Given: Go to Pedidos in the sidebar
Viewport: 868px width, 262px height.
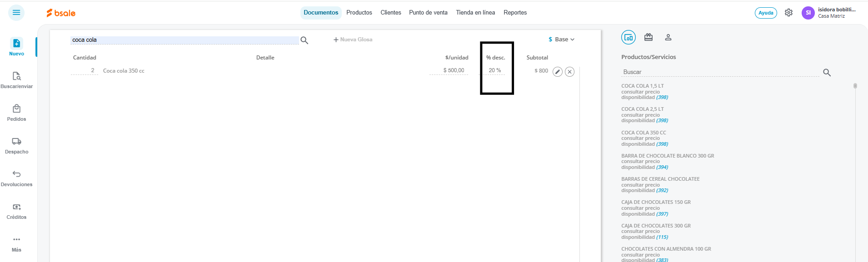Looking at the screenshot, I should pos(16,113).
